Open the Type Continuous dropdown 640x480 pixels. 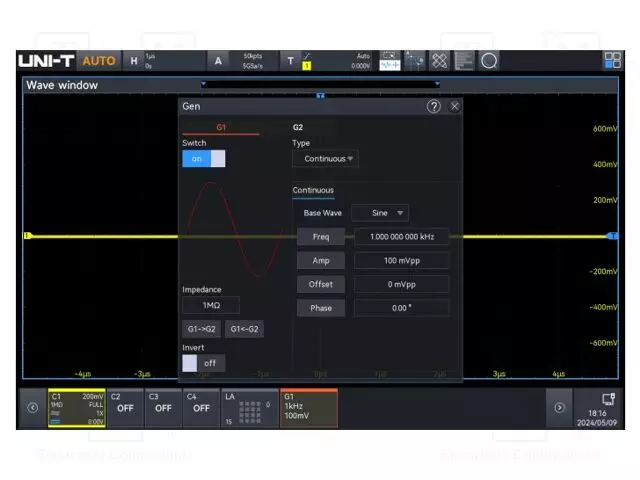pos(325,159)
